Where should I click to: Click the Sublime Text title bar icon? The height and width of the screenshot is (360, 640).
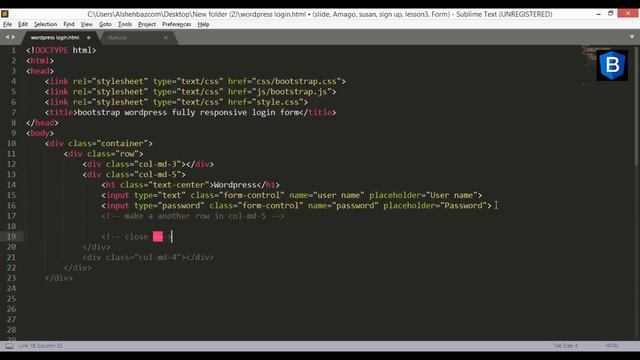coord(5,14)
